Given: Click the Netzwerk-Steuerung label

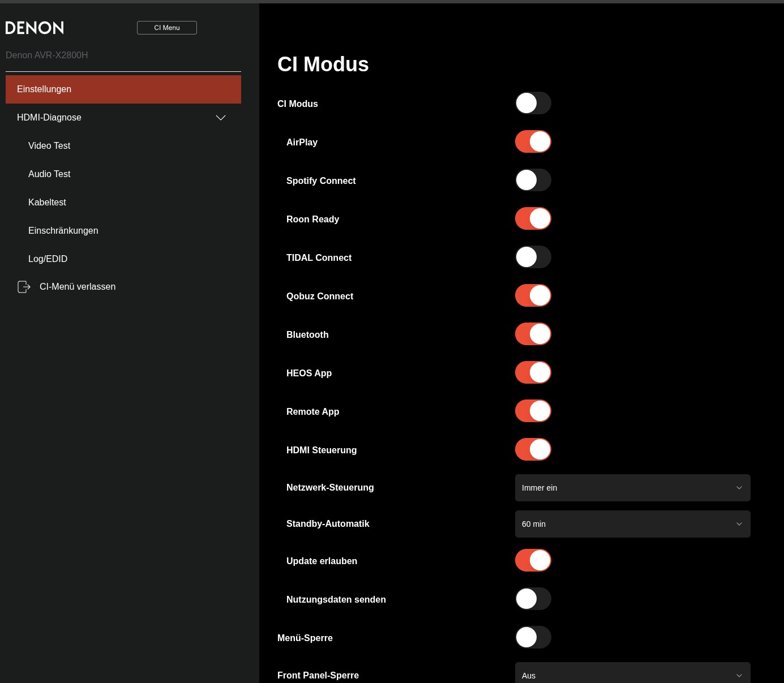Looking at the screenshot, I should click(330, 487).
